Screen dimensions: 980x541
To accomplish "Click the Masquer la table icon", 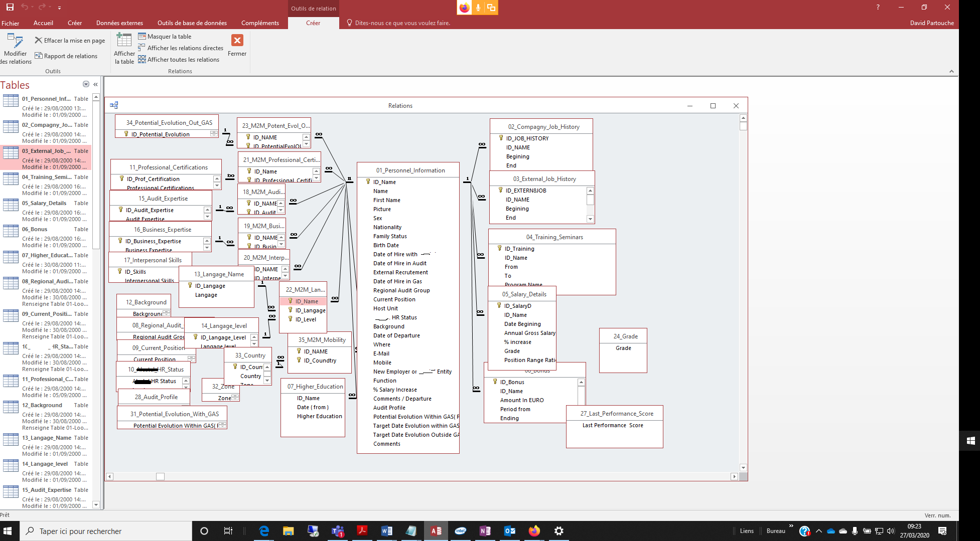I will point(142,37).
